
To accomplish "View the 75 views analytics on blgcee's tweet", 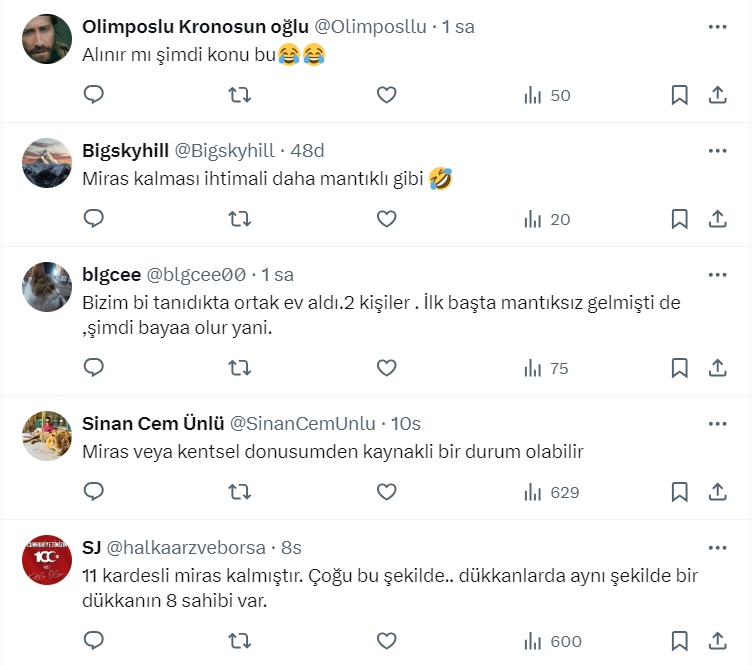I will pyautogui.click(x=547, y=368).
